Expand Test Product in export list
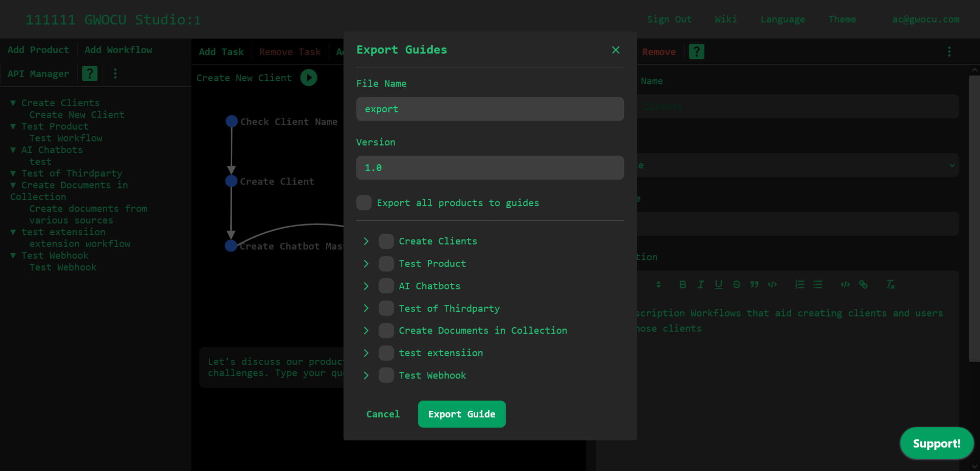Viewport: 980px width, 471px height. click(366, 264)
